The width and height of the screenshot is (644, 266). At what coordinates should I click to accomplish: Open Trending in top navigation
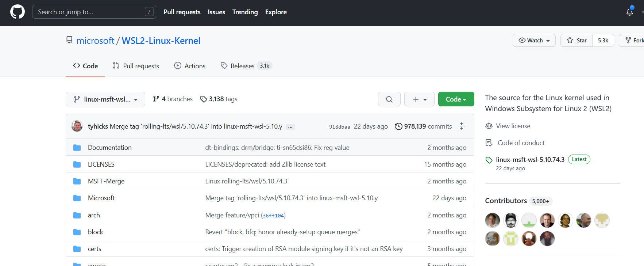pos(245,12)
